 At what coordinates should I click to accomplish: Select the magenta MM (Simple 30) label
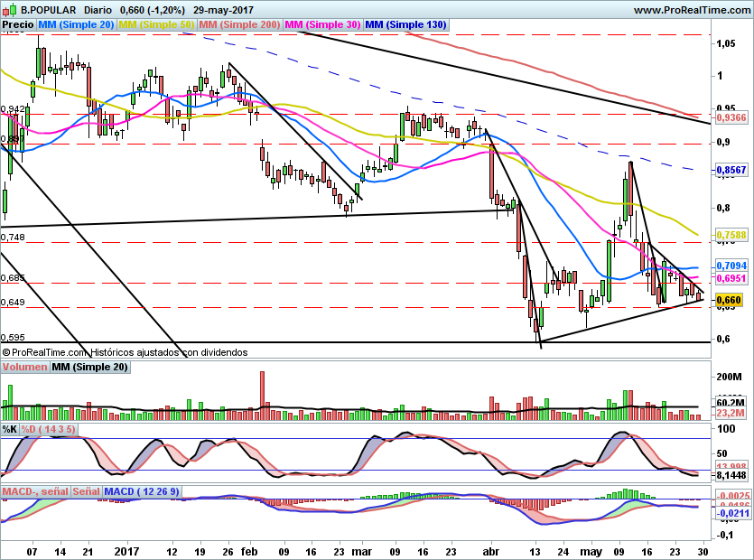[323, 25]
